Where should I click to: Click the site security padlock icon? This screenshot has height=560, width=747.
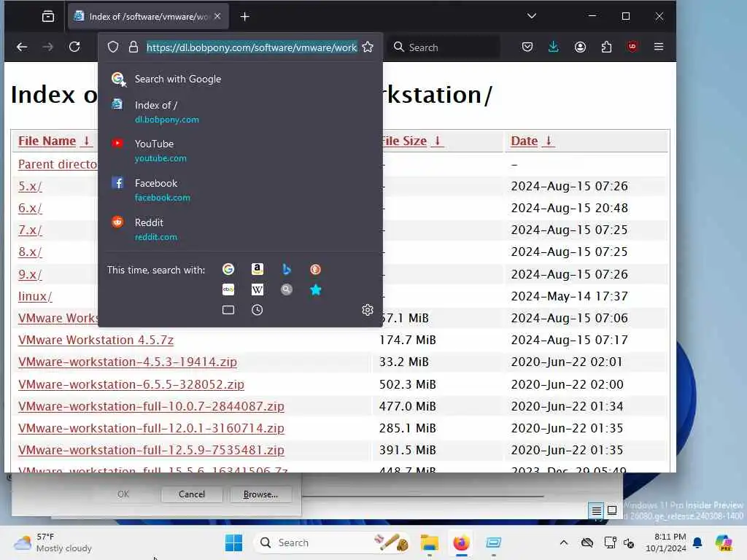click(x=133, y=47)
